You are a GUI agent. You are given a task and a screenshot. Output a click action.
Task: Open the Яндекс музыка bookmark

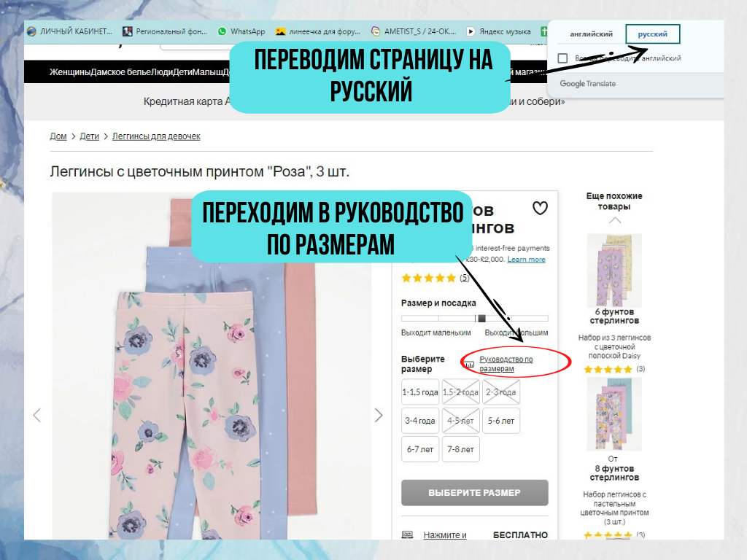[x=498, y=31]
